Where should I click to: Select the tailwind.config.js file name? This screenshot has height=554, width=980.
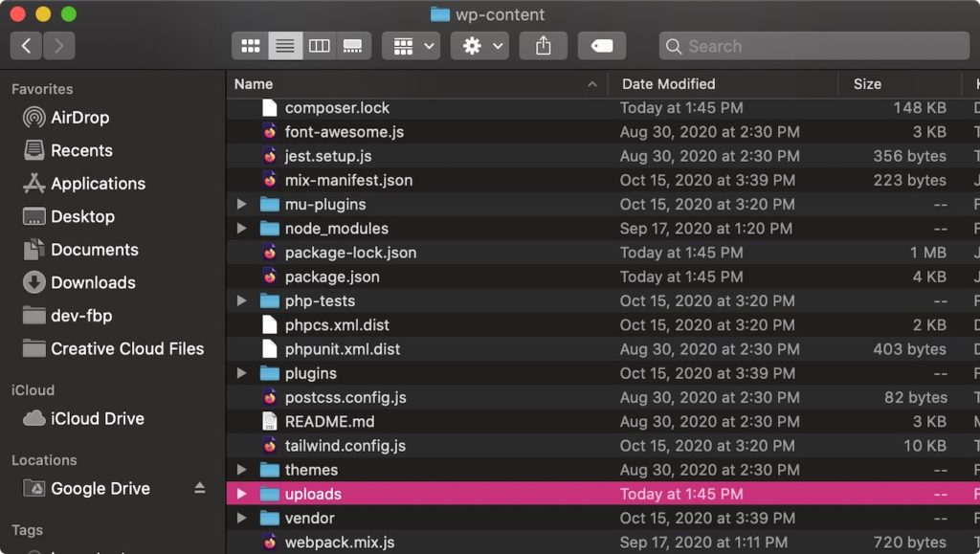coord(345,446)
